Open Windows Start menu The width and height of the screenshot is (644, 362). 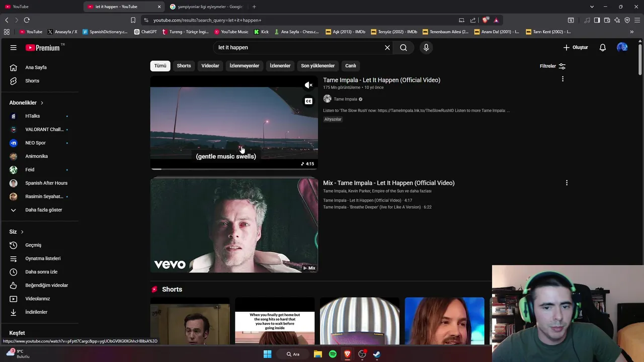[x=268, y=354]
